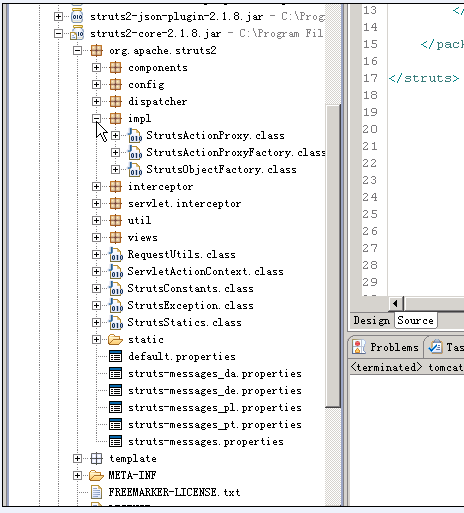Collapse the org.apache.struts2 package
Screen dimensions: 464x513
tap(77, 50)
